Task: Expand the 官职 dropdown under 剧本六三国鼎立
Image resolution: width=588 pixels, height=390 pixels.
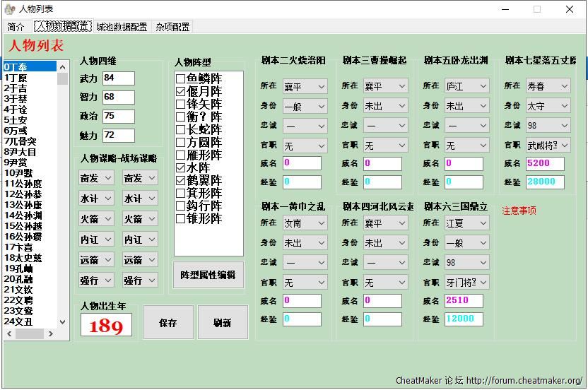Action: (467, 282)
